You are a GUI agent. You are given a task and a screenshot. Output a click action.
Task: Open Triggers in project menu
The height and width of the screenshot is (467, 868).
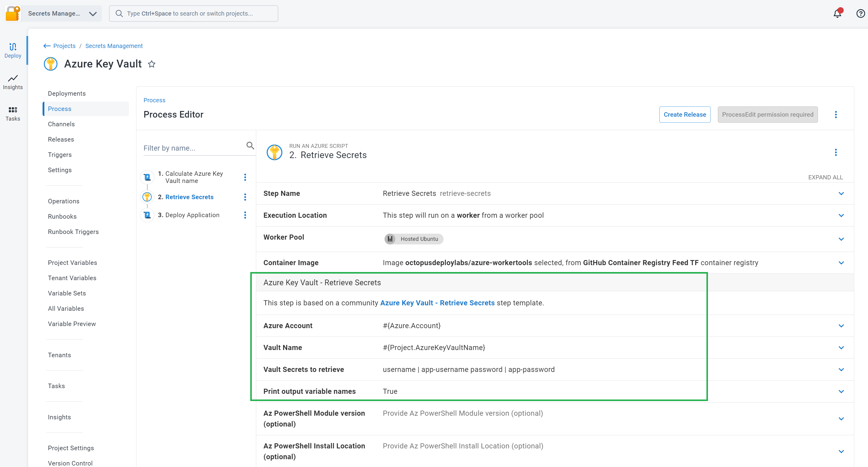(x=60, y=155)
